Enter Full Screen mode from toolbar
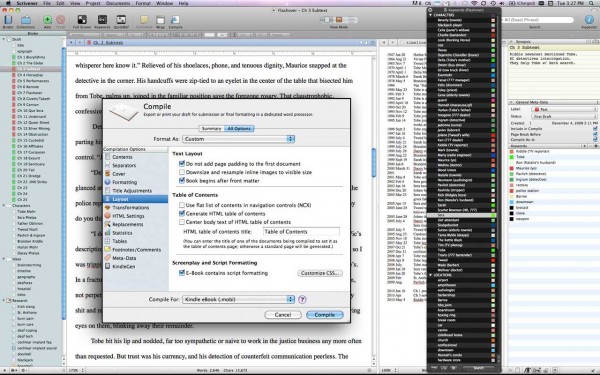Viewport: 600px width, 375px height. (82, 20)
